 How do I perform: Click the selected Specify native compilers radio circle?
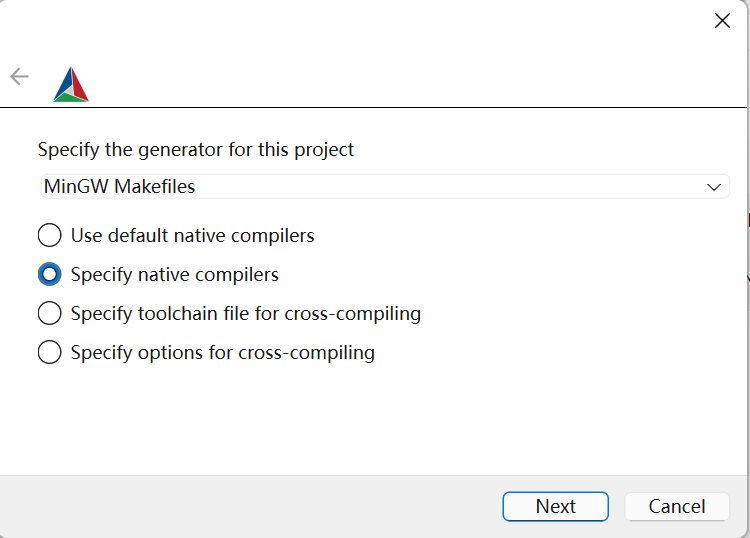point(50,274)
